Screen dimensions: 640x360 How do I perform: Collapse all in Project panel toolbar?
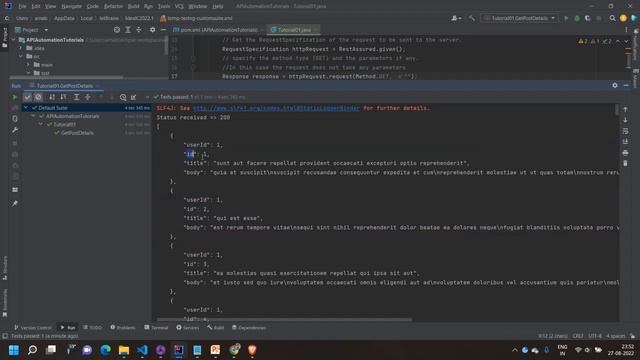tap(139, 30)
